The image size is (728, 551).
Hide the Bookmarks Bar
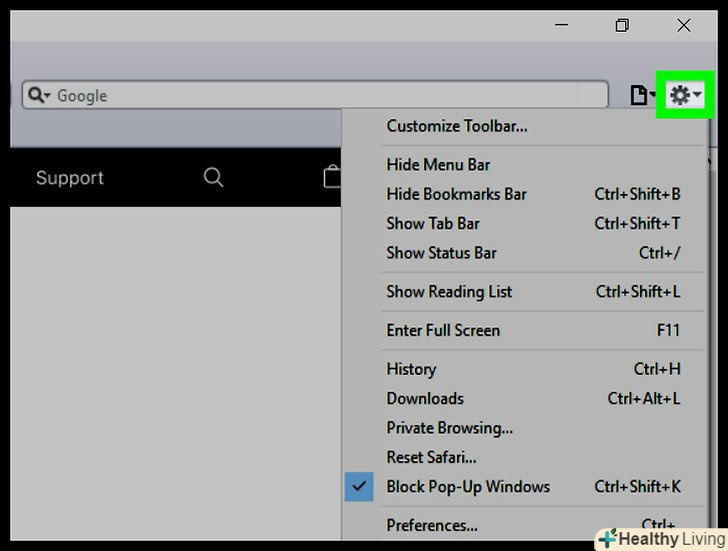pyautogui.click(x=456, y=194)
